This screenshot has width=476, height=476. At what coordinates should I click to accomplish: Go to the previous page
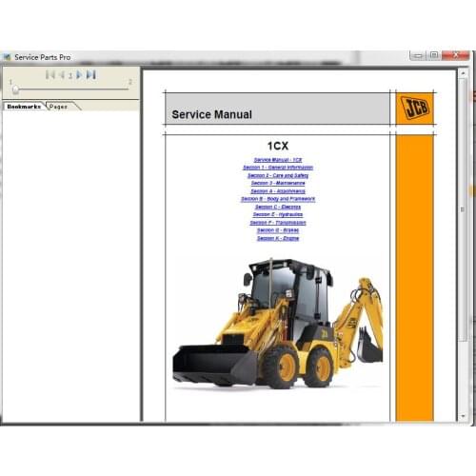pos(62,75)
